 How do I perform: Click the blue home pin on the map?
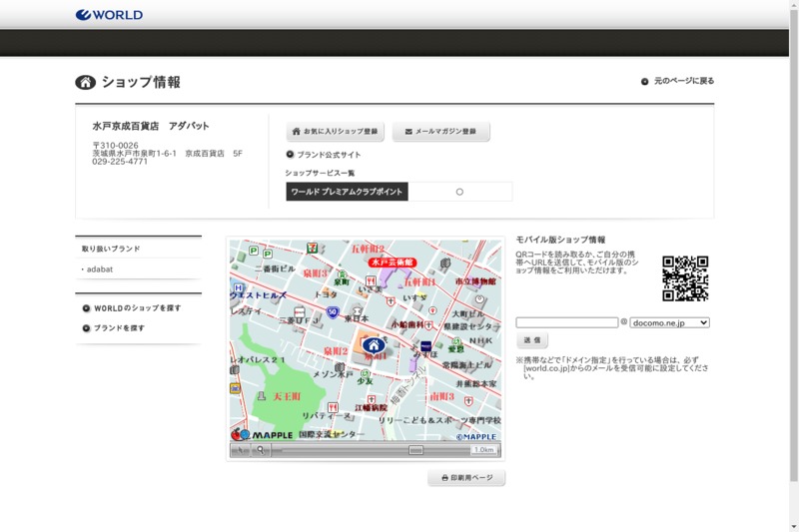[x=374, y=345]
